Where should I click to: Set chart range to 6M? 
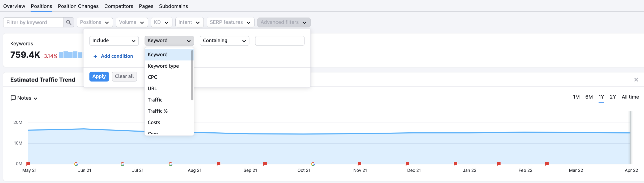coord(589,97)
